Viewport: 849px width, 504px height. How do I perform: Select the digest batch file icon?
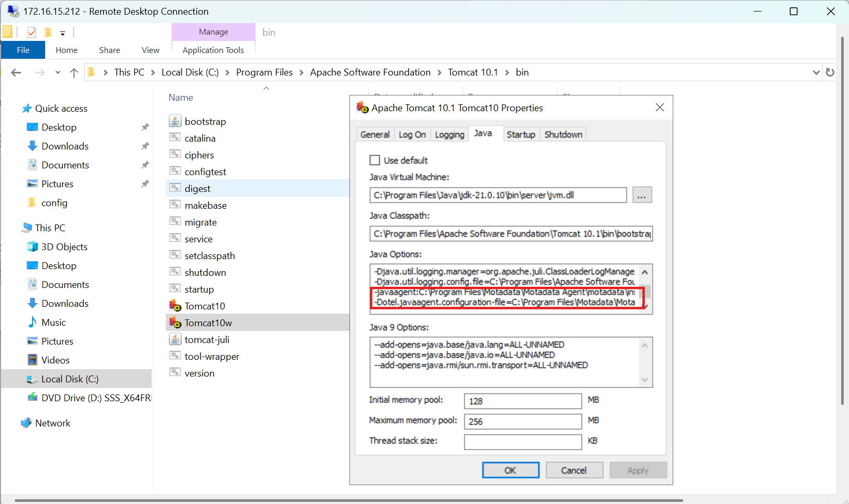click(175, 188)
